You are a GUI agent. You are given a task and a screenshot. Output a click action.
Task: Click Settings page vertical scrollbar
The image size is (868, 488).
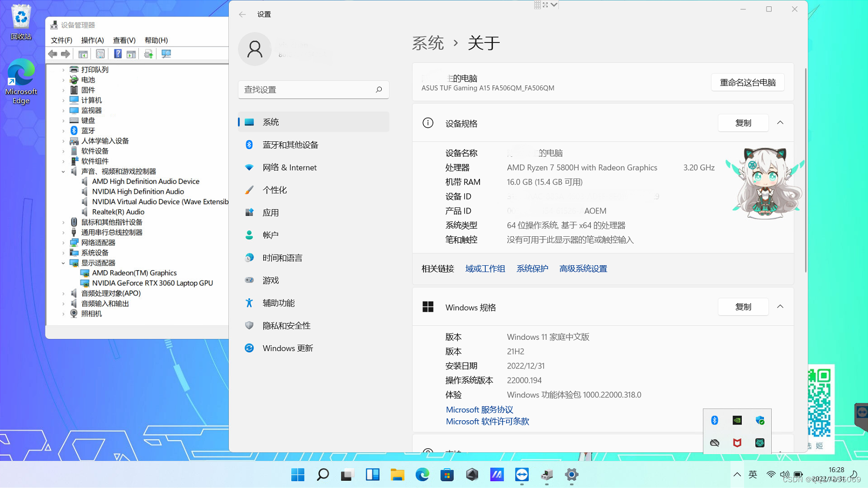tap(806, 170)
